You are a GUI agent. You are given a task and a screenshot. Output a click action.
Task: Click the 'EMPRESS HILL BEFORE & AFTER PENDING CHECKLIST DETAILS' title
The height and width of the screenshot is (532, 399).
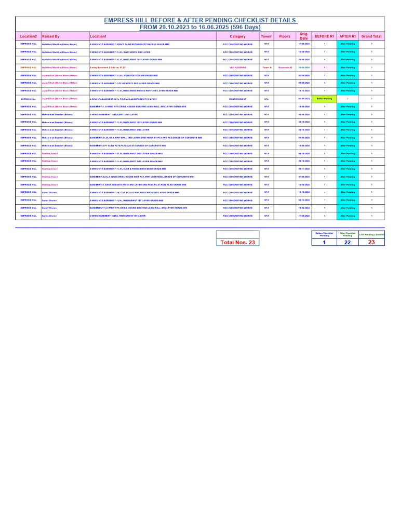point(201,20)
